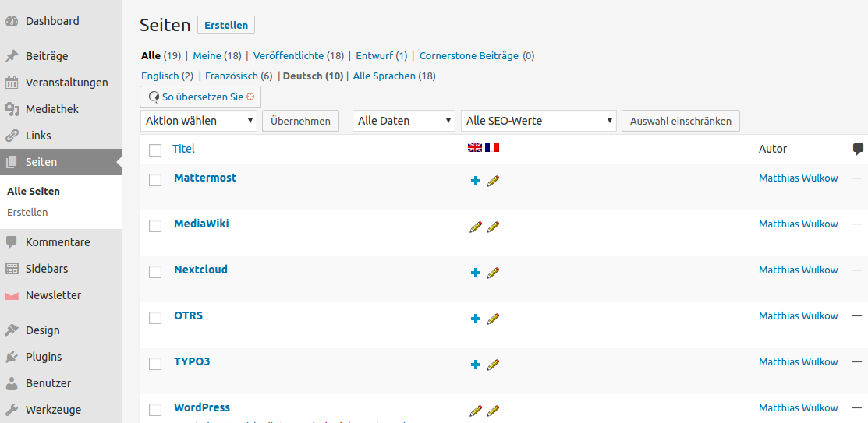Edit English translation of MediaWiki
The height and width of the screenshot is (423, 868).
point(475,227)
